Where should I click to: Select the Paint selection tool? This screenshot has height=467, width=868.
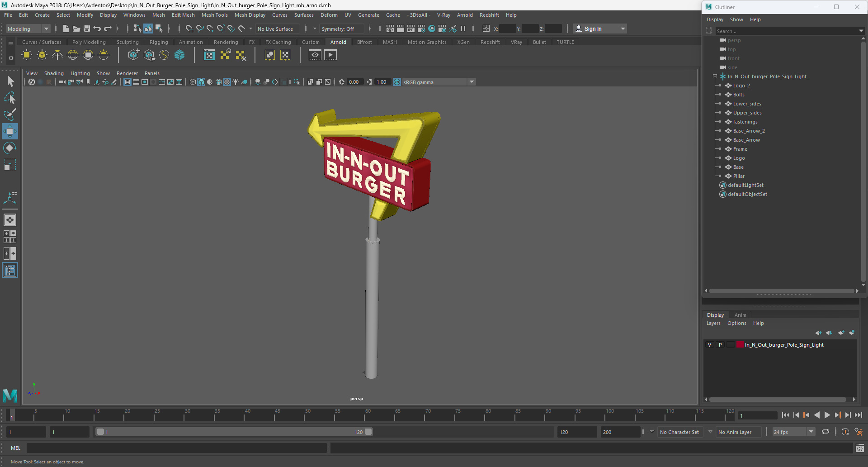click(x=10, y=114)
